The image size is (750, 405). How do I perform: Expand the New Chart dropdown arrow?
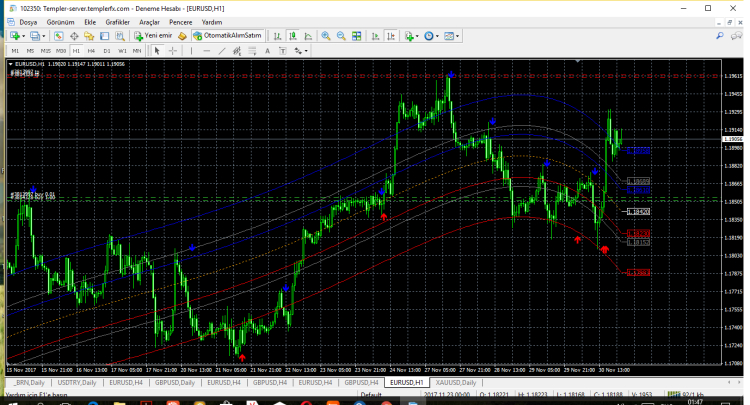point(23,36)
